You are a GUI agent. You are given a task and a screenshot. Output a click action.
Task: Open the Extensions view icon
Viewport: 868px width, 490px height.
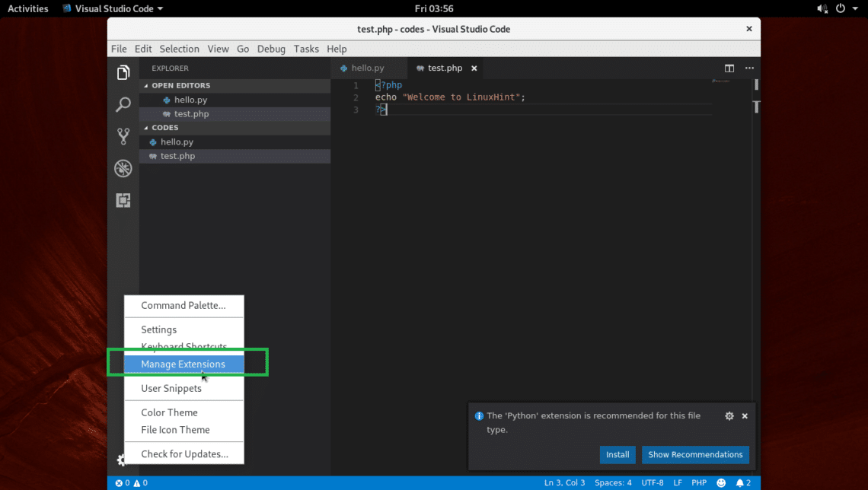[x=123, y=201]
